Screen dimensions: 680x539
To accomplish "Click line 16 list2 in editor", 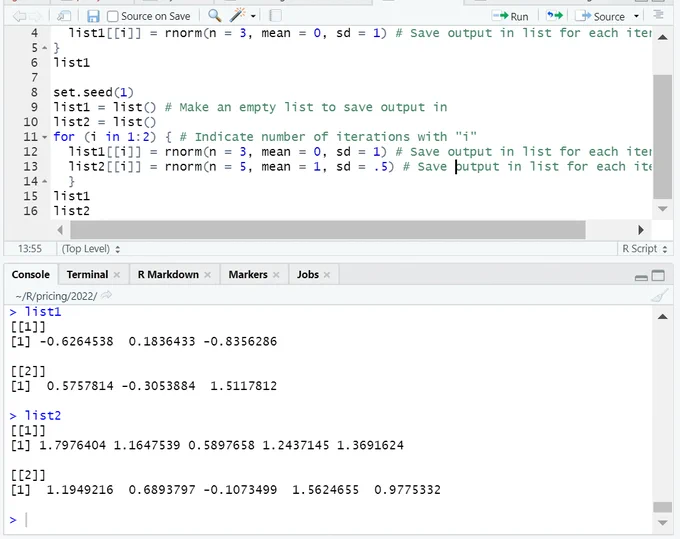I will pos(72,211).
